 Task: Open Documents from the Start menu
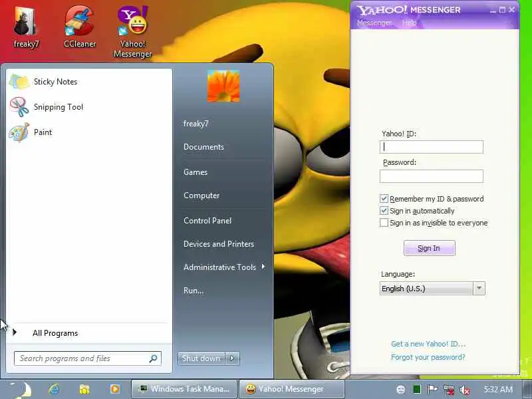coord(203,147)
